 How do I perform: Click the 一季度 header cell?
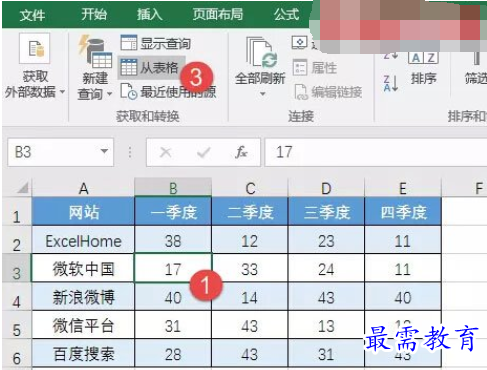pyautogui.click(x=173, y=212)
